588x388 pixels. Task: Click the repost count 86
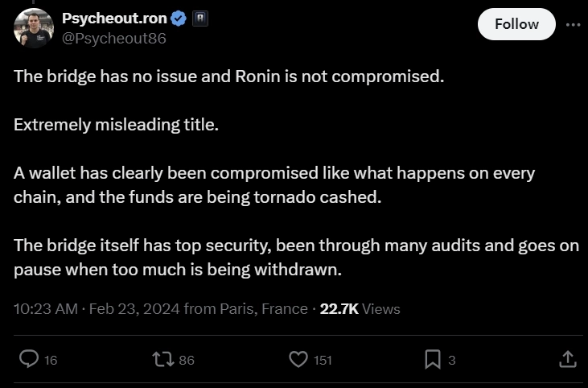(187, 360)
